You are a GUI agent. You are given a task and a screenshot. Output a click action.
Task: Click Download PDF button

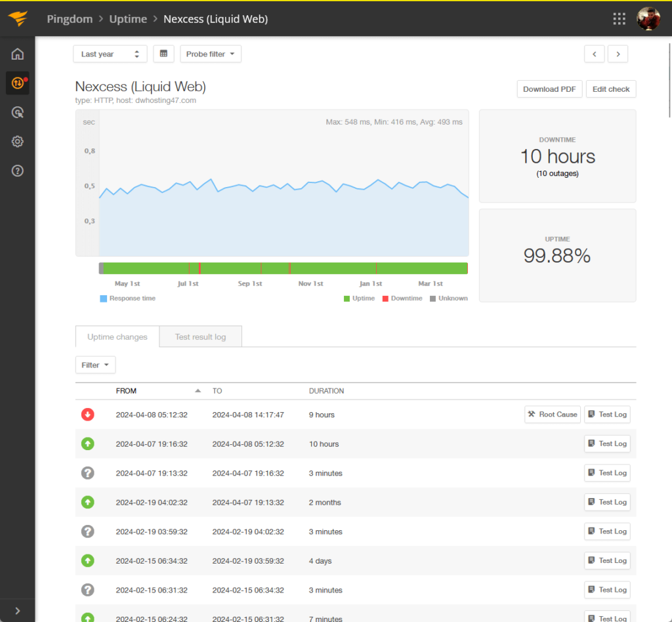pos(549,89)
